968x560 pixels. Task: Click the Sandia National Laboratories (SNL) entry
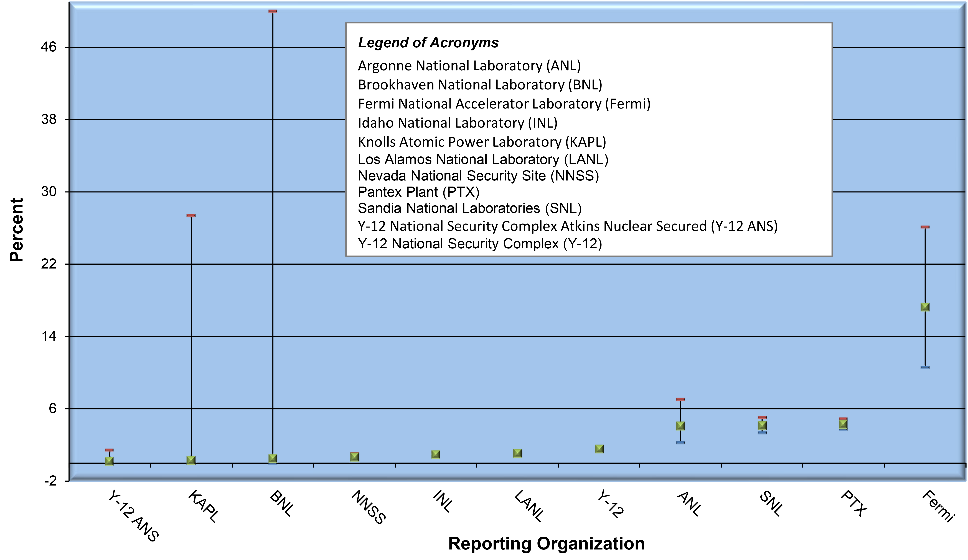469,208
